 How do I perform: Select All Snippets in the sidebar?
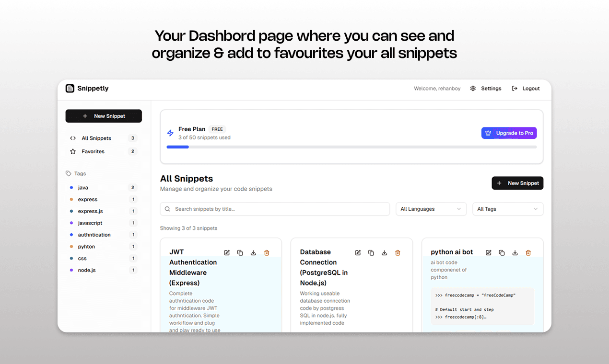coord(96,138)
